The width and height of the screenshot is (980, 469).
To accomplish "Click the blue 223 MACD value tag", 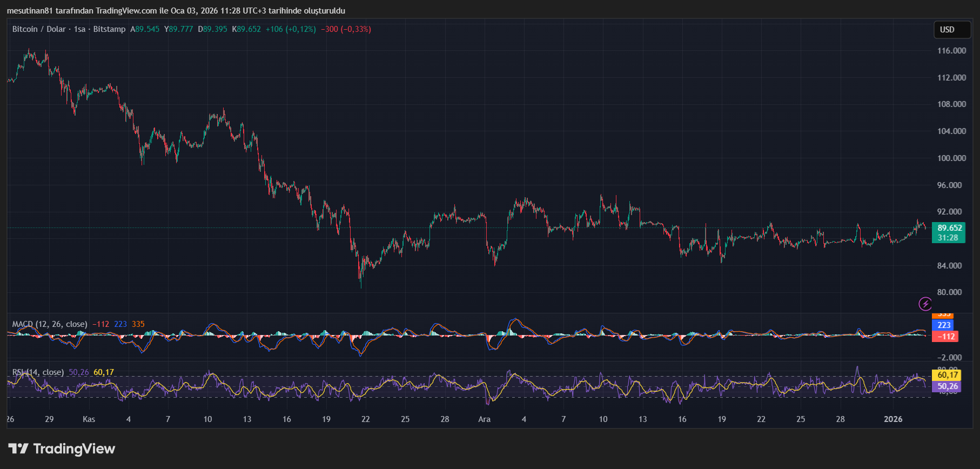I will click(x=944, y=325).
